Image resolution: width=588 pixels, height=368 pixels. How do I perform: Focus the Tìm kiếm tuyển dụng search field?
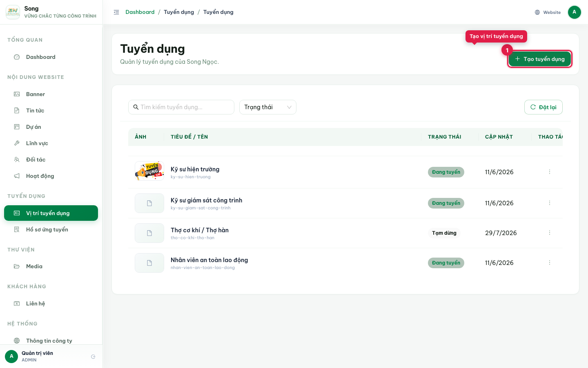[x=181, y=107]
